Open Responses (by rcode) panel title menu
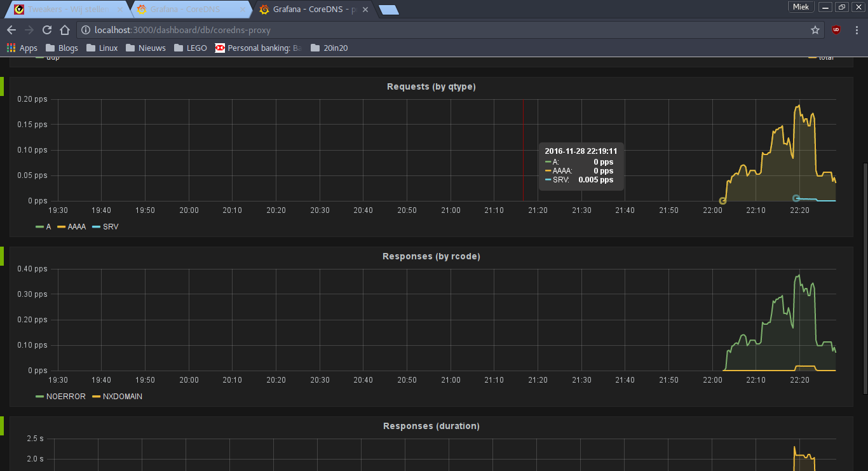The image size is (868, 471). pyautogui.click(x=431, y=256)
